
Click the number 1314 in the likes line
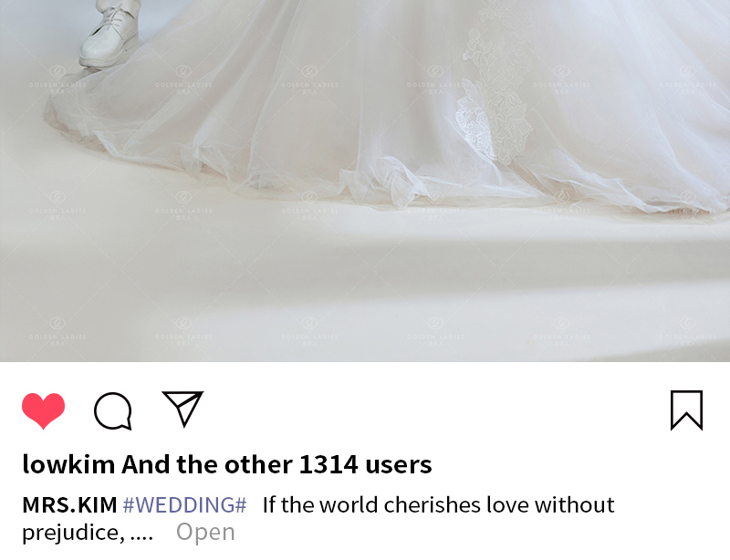[x=328, y=464]
